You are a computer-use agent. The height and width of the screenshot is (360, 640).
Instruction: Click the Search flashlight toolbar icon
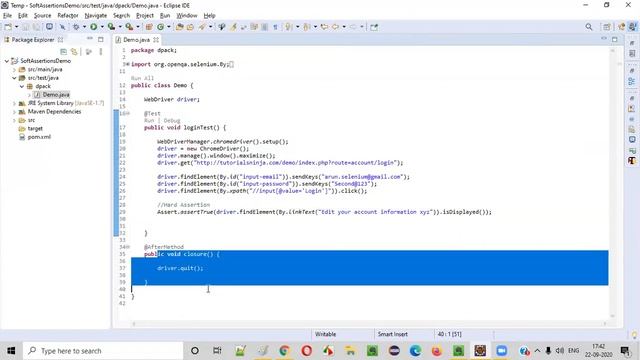click(202, 27)
